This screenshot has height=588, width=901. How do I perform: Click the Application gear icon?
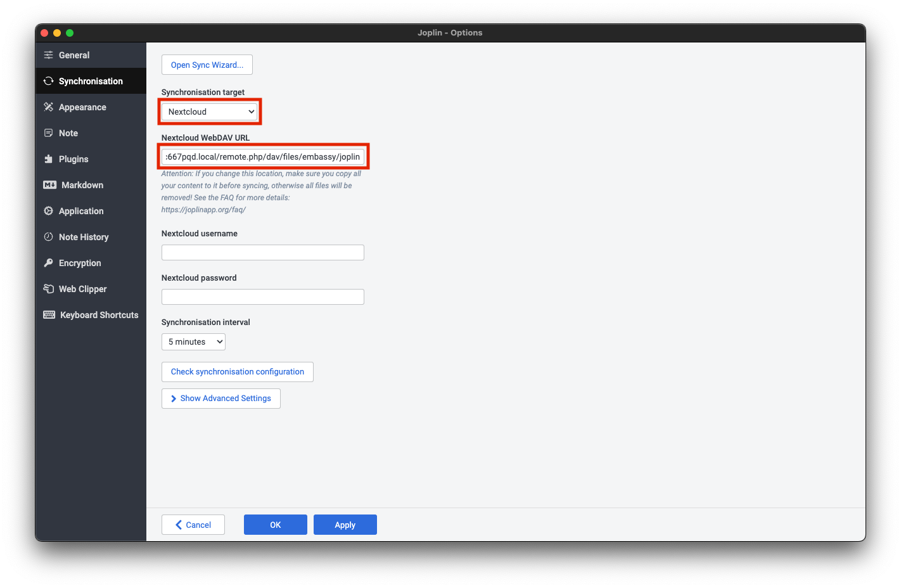click(48, 211)
